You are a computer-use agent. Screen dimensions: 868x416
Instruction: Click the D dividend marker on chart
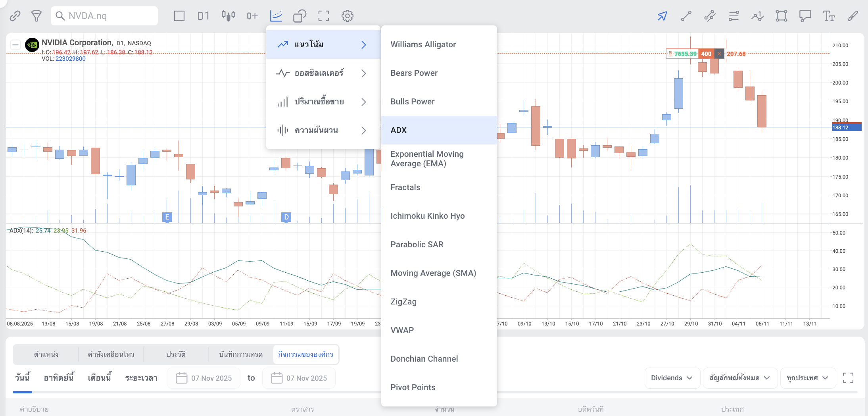pyautogui.click(x=286, y=217)
